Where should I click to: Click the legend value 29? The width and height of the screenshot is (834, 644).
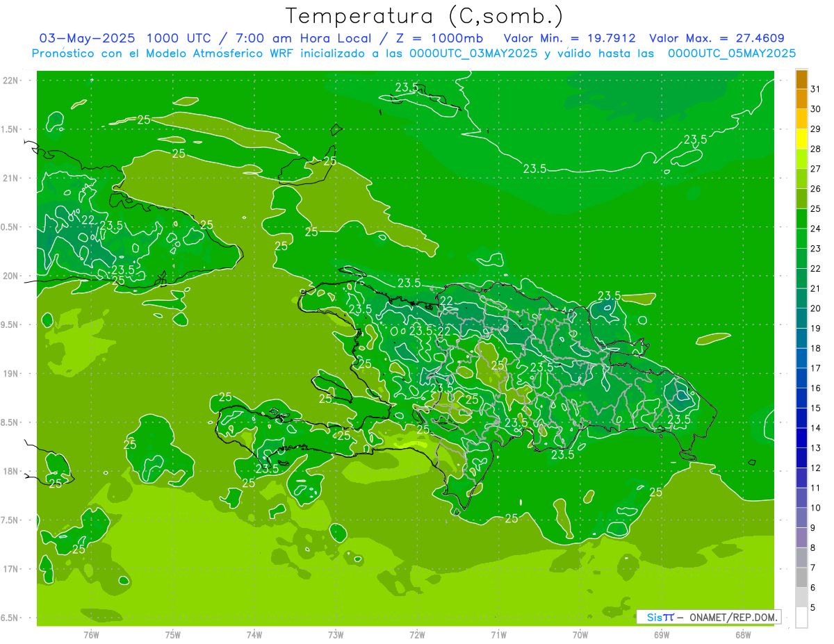[815, 129]
